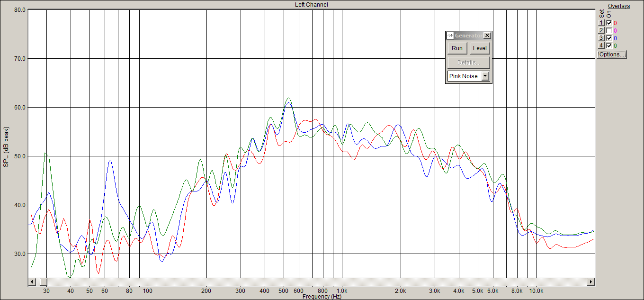The width and height of the screenshot is (644, 300).
Task: Open overlay Options... dialog
Action: (612, 54)
